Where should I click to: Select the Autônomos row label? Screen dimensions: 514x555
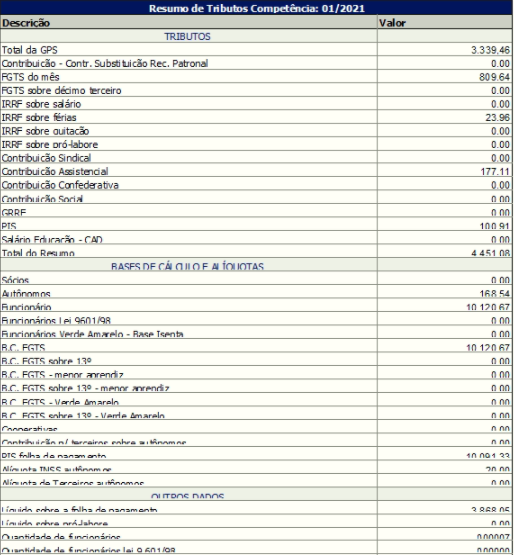26,294
